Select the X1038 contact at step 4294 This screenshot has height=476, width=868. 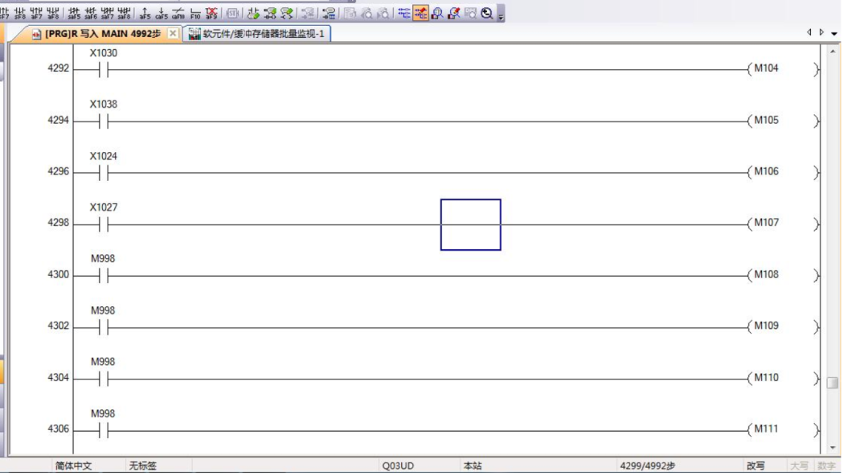coord(104,121)
